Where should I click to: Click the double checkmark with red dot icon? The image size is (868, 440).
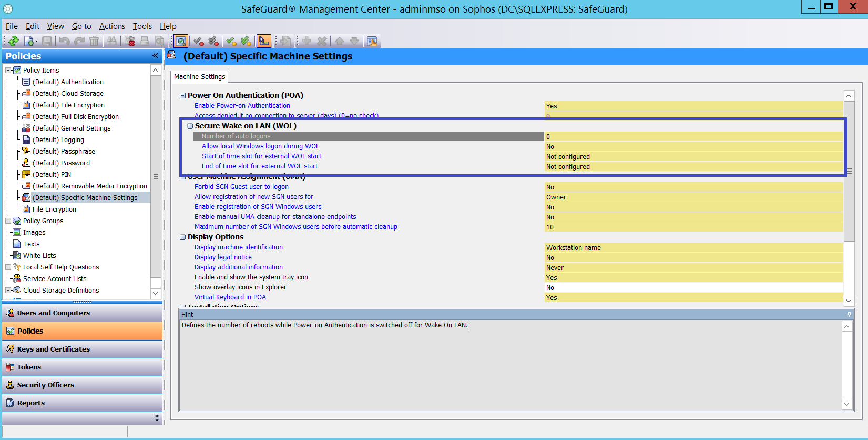point(213,41)
